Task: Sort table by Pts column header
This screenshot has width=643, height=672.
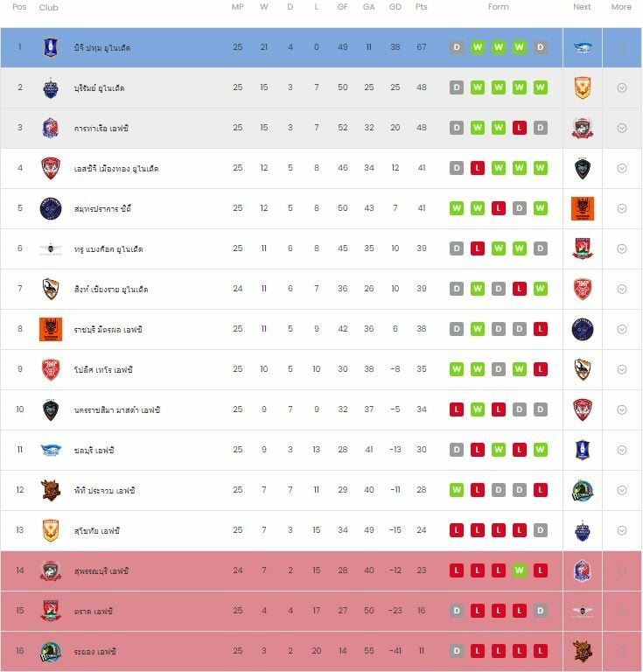Action: coord(422,7)
